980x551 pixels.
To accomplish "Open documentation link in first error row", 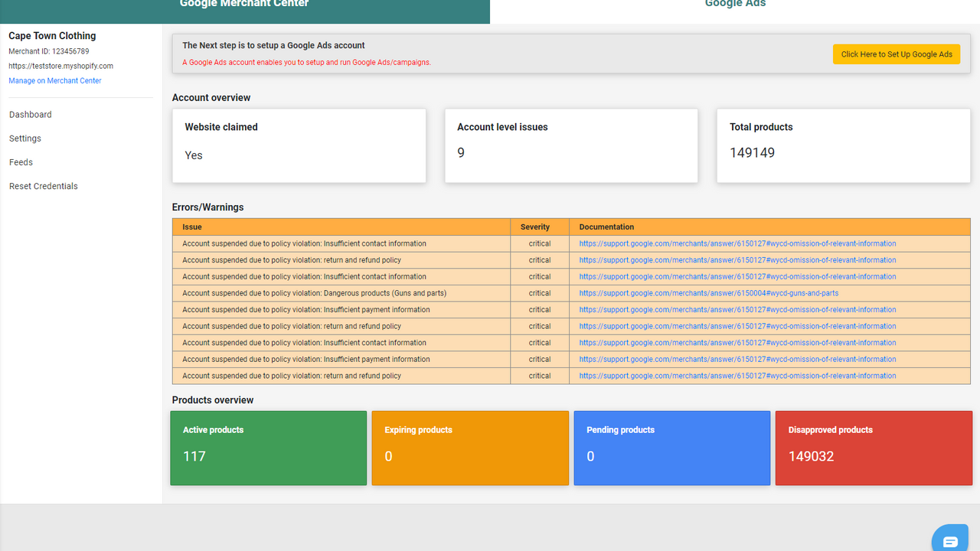I will (737, 243).
